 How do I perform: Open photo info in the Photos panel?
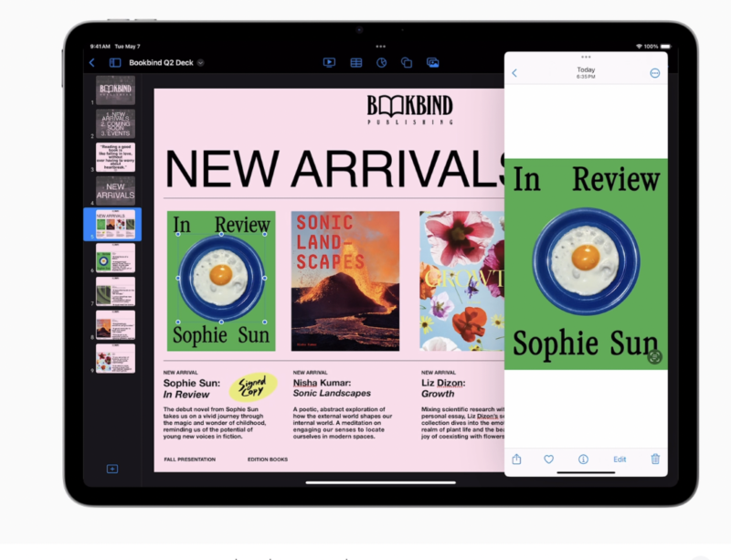(583, 460)
